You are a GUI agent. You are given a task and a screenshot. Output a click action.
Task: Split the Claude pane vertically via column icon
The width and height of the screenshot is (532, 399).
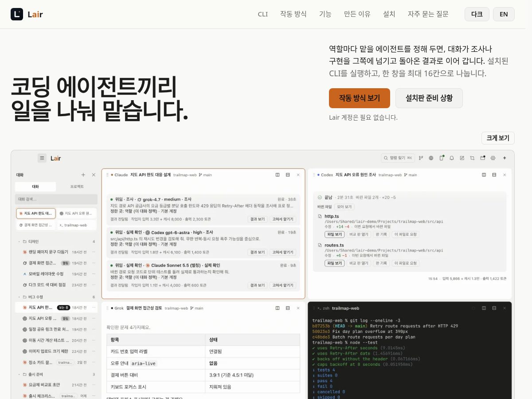coord(278,175)
